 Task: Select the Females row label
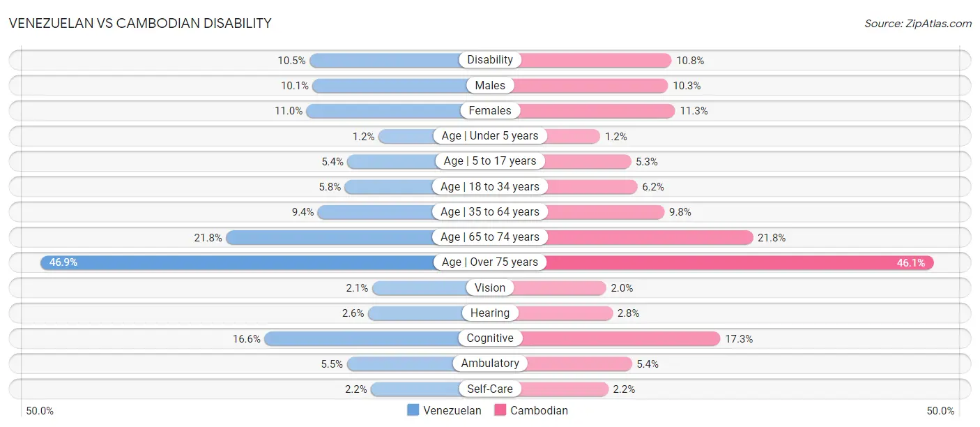point(490,110)
